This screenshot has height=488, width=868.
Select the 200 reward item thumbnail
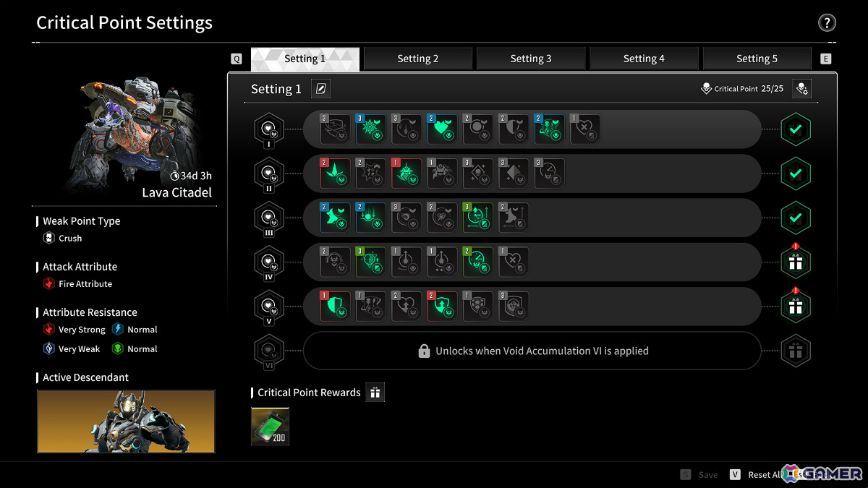pos(270,426)
